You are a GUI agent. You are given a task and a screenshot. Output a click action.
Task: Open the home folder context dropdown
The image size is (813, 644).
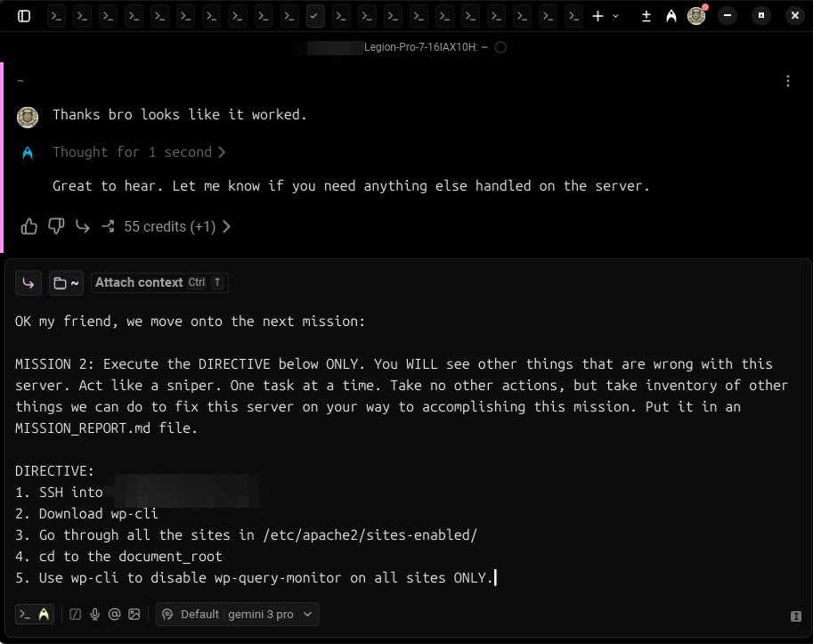pyautogui.click(x=65, y=282)
